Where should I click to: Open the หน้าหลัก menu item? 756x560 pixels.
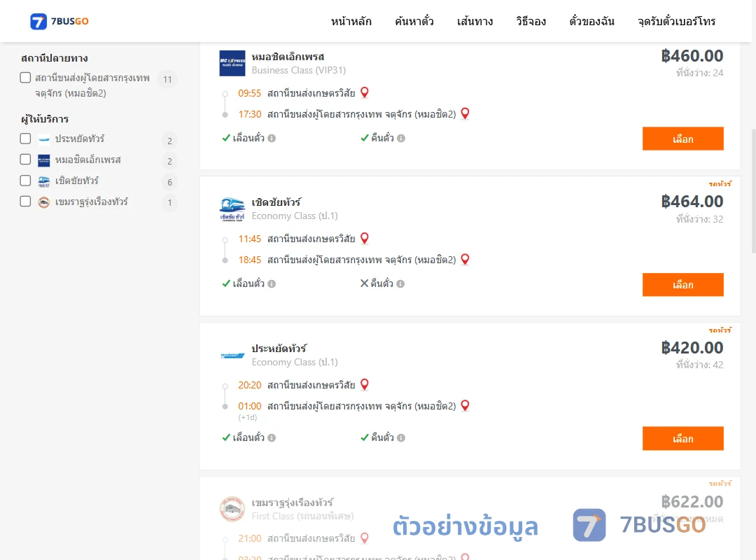(351, 21)
